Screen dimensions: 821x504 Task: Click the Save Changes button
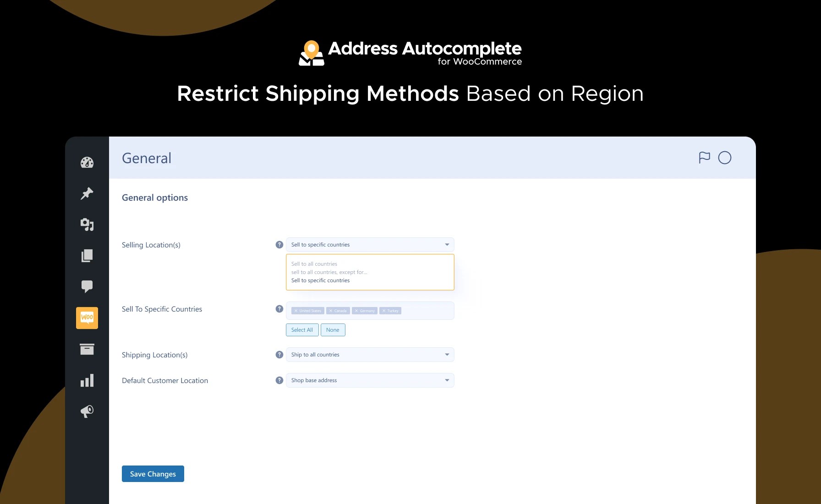[153, 474]
